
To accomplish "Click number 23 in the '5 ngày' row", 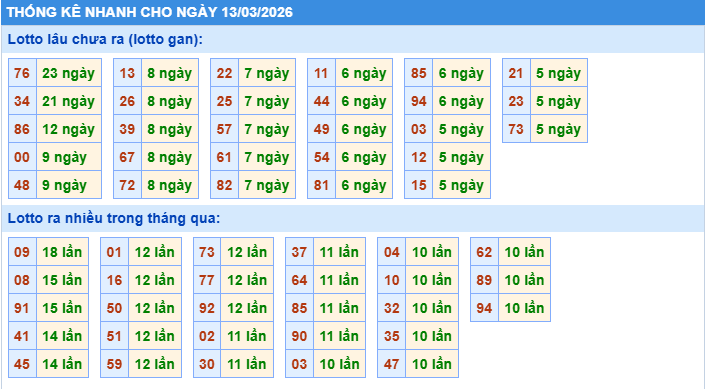I will coord(516,101).
